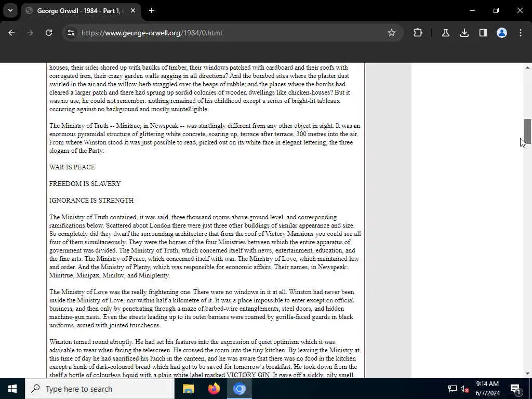532x399 pixels.
Task: Minimize the Chrome window
Action: [472, 10]
